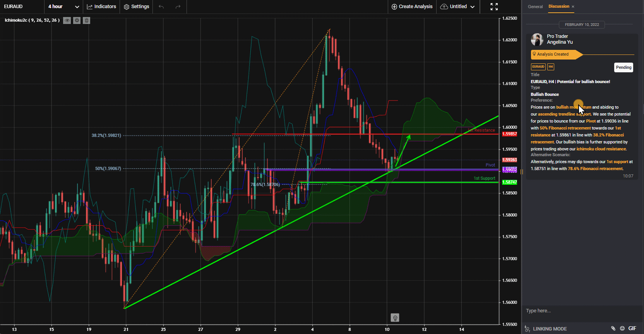Focus the 'Type here...' message field
The height and width of the screenshot is (334, 644).
coord(582,311)
